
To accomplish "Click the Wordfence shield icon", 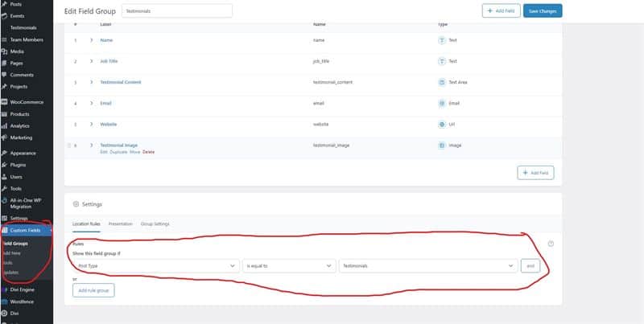I will [5, 301].
